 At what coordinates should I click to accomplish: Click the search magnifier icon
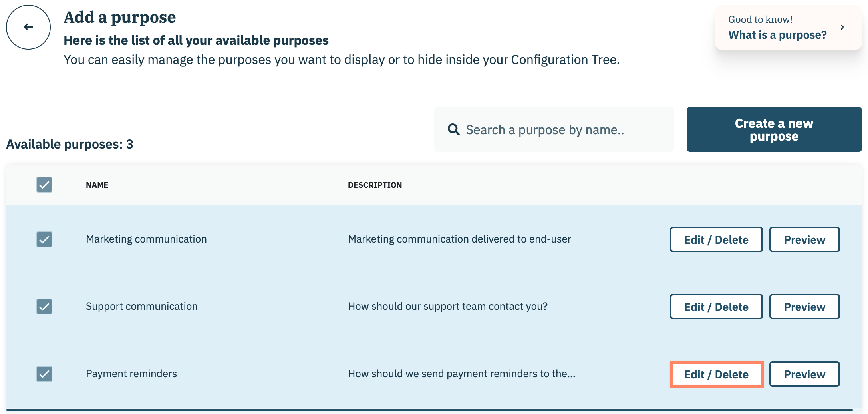(x=453, y=129)
